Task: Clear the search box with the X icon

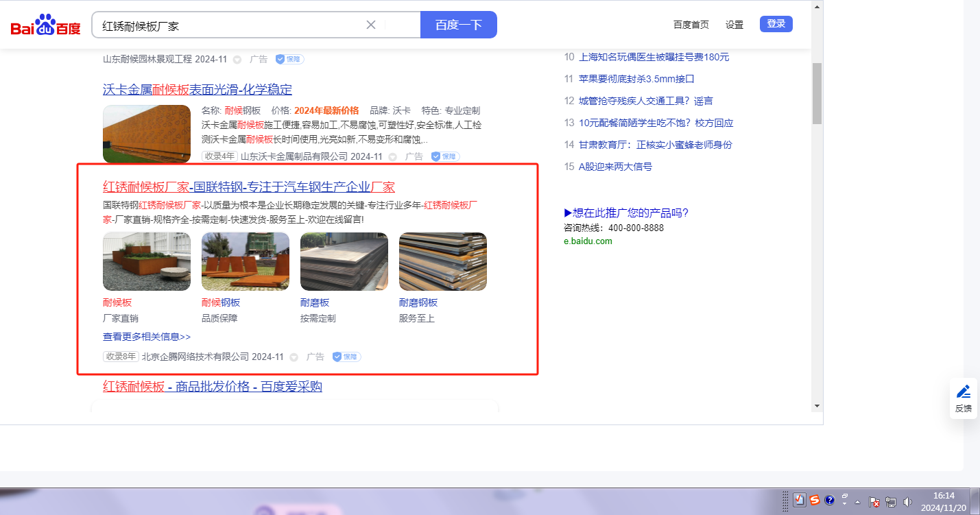Action: (x=371, y=25)
